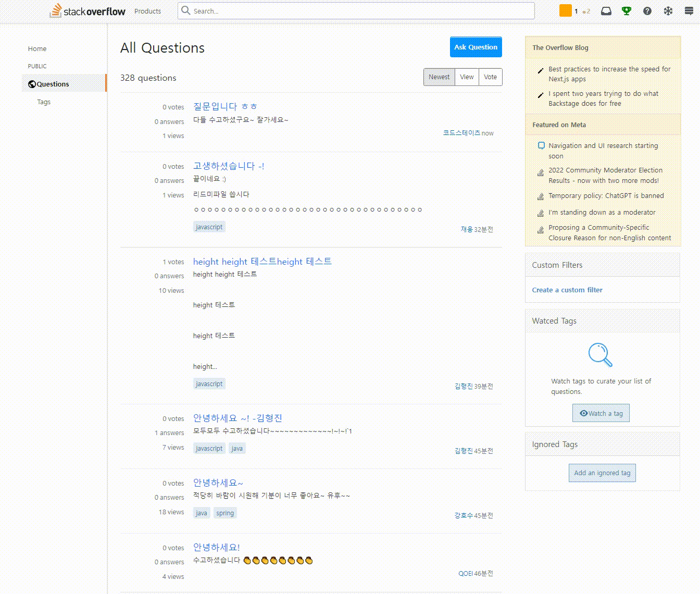Open user QOEI profile link
The width and height of the screenshot is (700, 594).
click(x=466, y=573)
